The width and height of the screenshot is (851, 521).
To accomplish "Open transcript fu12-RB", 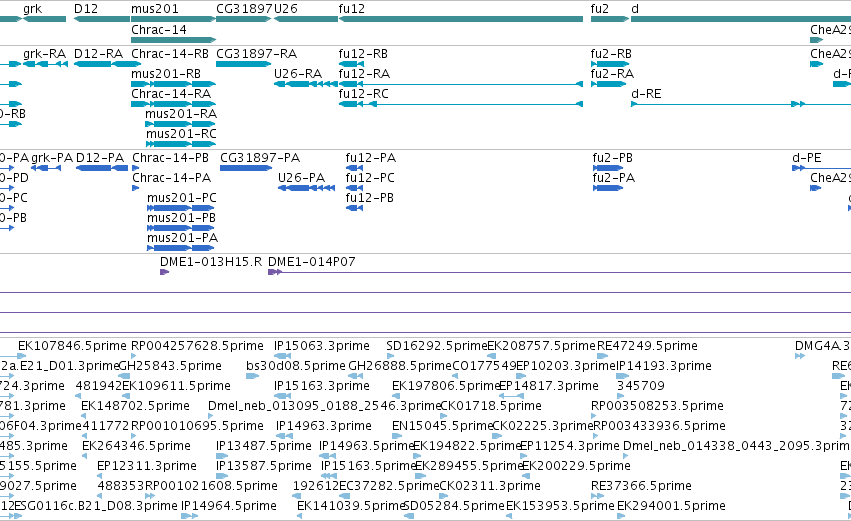I will (x=363, y=54).
